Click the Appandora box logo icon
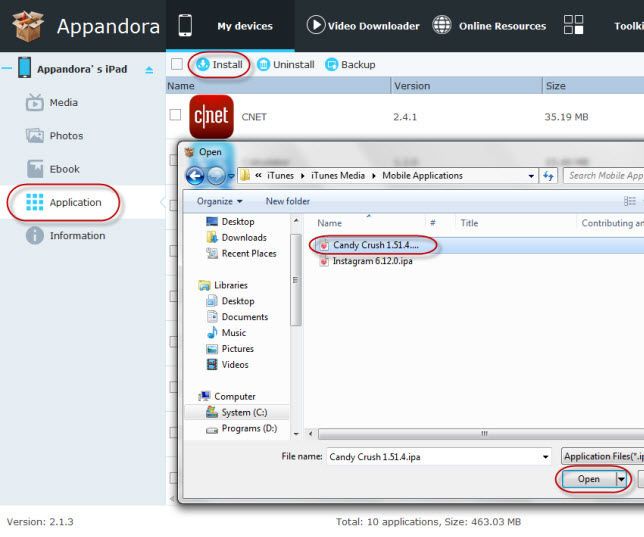 (28, 26)
